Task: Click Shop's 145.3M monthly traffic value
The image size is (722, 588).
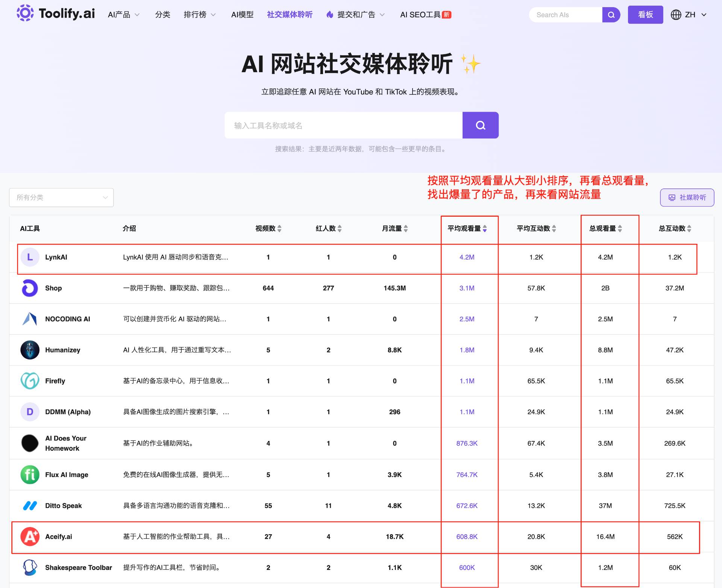Action: click(395, 288)
